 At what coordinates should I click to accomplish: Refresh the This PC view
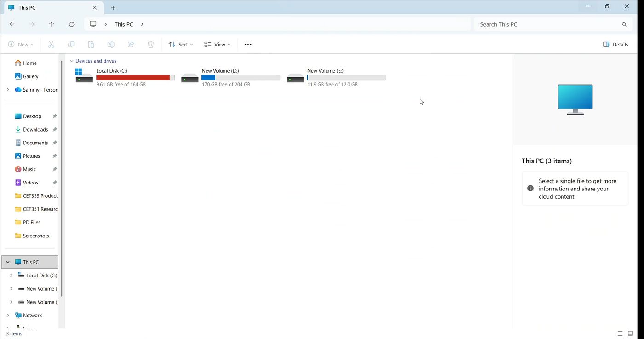coord(72,24)
